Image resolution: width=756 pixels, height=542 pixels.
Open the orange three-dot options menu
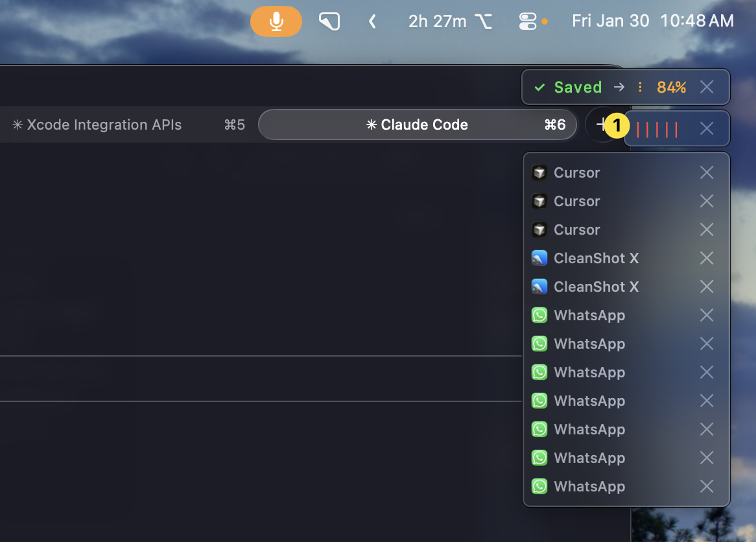[x=640, y=88]
